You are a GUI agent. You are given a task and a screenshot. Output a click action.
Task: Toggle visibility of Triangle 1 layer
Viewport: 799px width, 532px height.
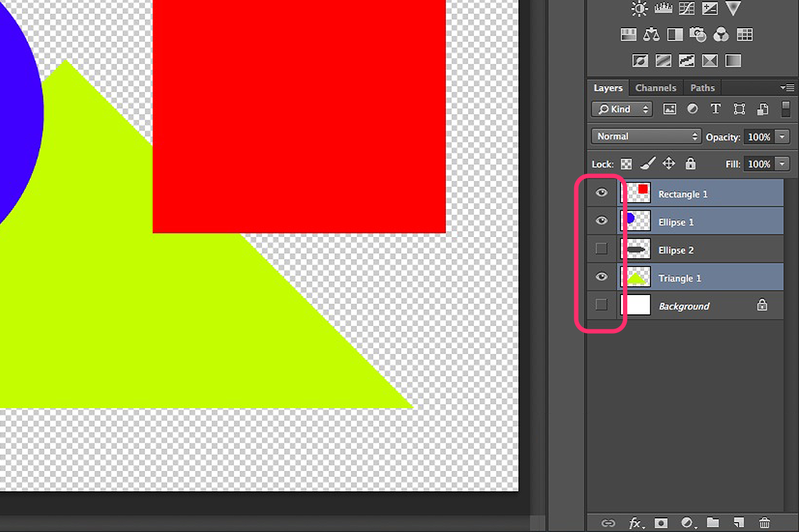point(601,277)
